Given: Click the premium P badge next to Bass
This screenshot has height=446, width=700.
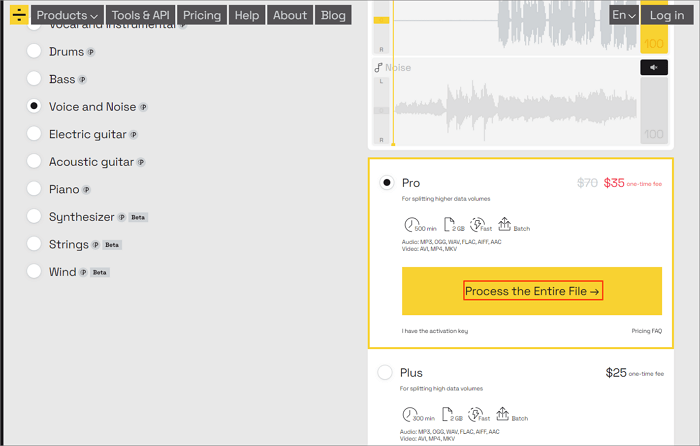Looking at the screenshot, I should click(x=82, y=80).
